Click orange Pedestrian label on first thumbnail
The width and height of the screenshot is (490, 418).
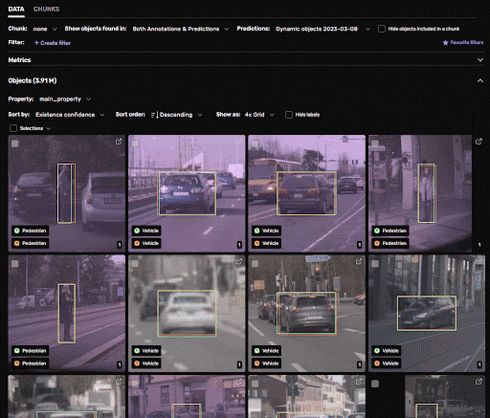[30, 243]
